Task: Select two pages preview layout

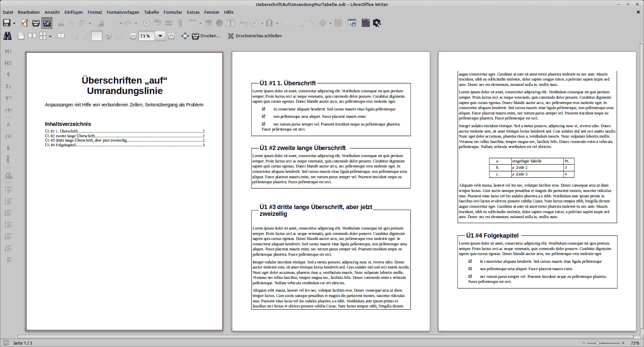Action: 32,36
